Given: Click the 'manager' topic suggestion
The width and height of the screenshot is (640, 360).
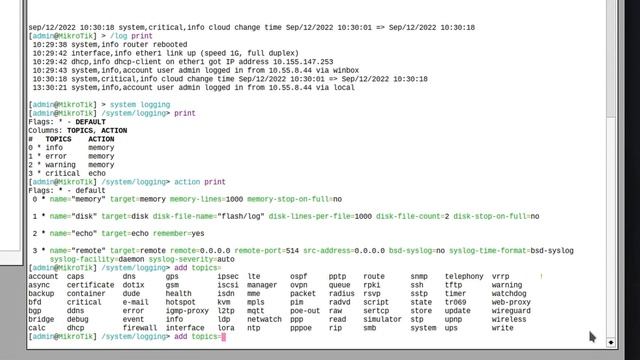Looking at the screenshot, I should pyautogui.click(x=262, y=285).
